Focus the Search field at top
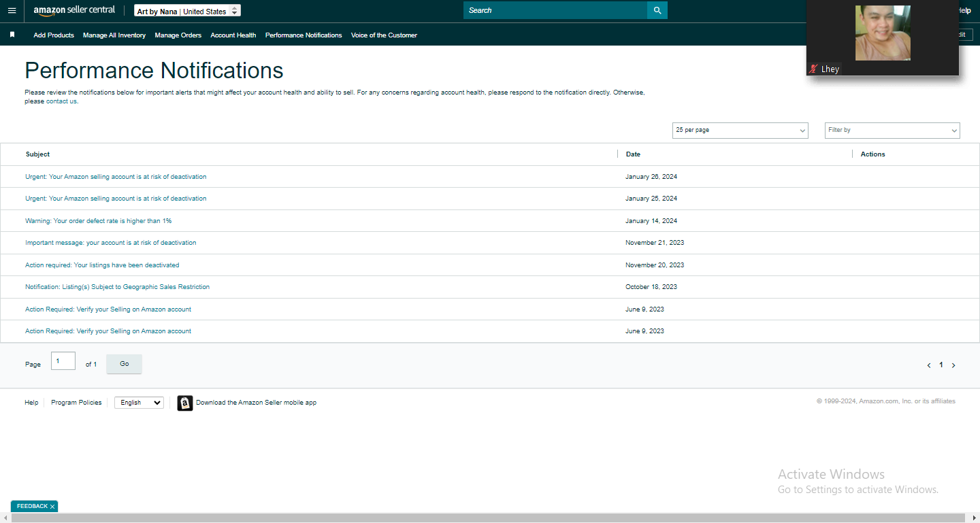This screenshot has height=523, width=980. 555,10
